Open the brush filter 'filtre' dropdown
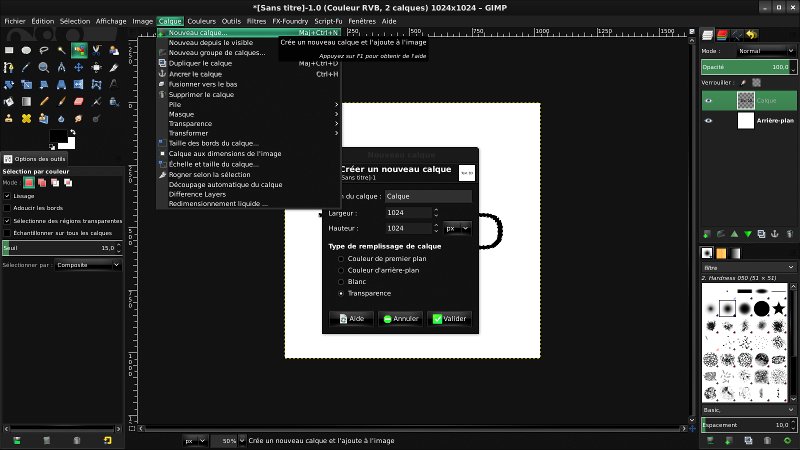The height and width of the screenshot is (450, 800). pyautogui.click(x=748, y=267)
